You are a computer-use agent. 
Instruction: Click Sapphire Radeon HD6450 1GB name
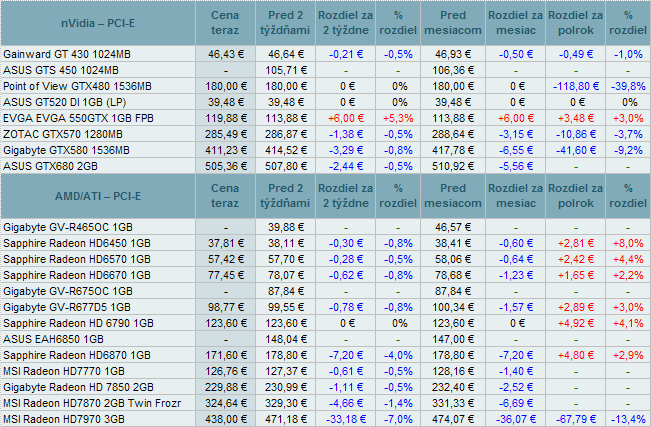click(77, 243)
